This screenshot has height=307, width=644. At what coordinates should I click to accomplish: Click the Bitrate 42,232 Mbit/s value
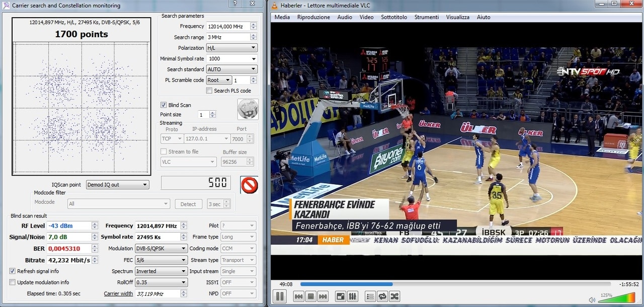coord(69,260)
